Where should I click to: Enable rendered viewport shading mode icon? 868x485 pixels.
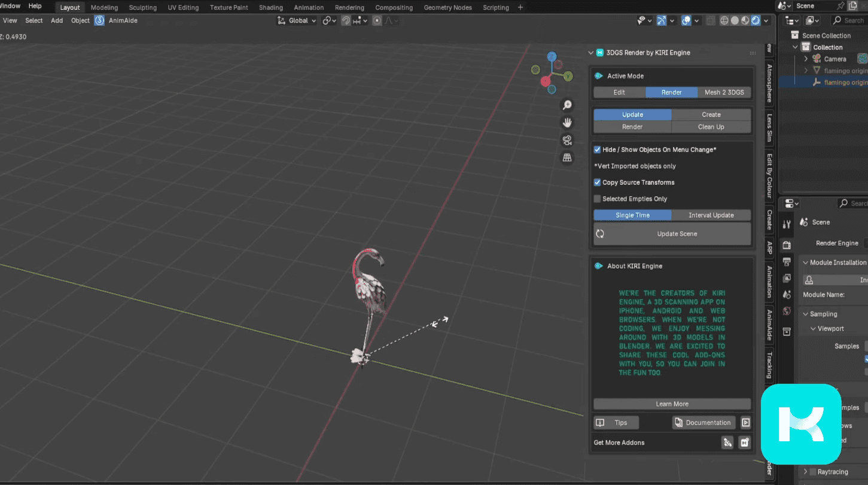(x=756, y=20)
